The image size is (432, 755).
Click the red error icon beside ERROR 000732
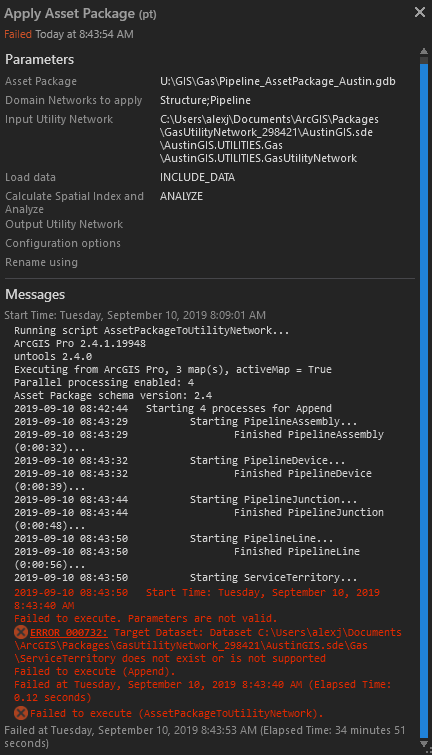(x=21, y=632)
